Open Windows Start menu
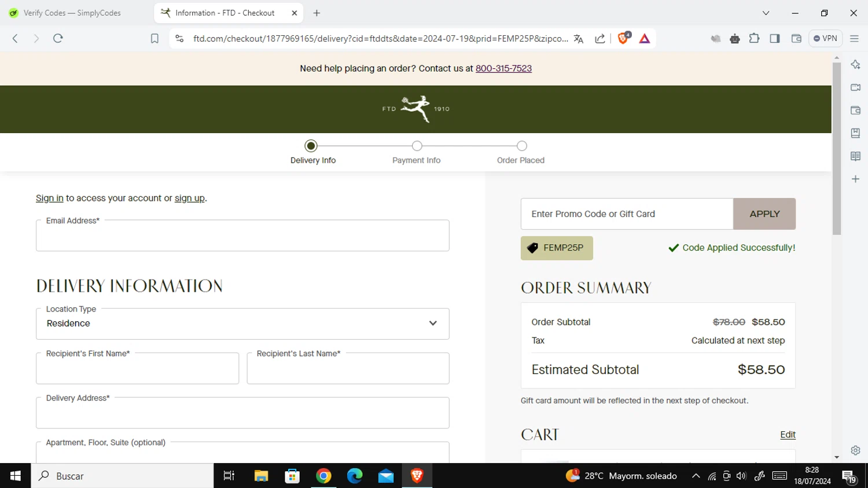868x488 pixels. (x=15, y=476)
